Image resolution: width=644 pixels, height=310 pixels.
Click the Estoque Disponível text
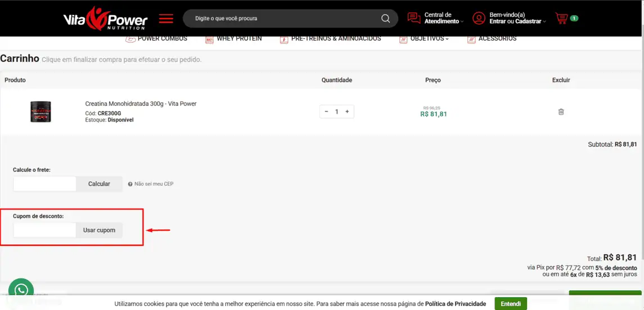(109, 120)
